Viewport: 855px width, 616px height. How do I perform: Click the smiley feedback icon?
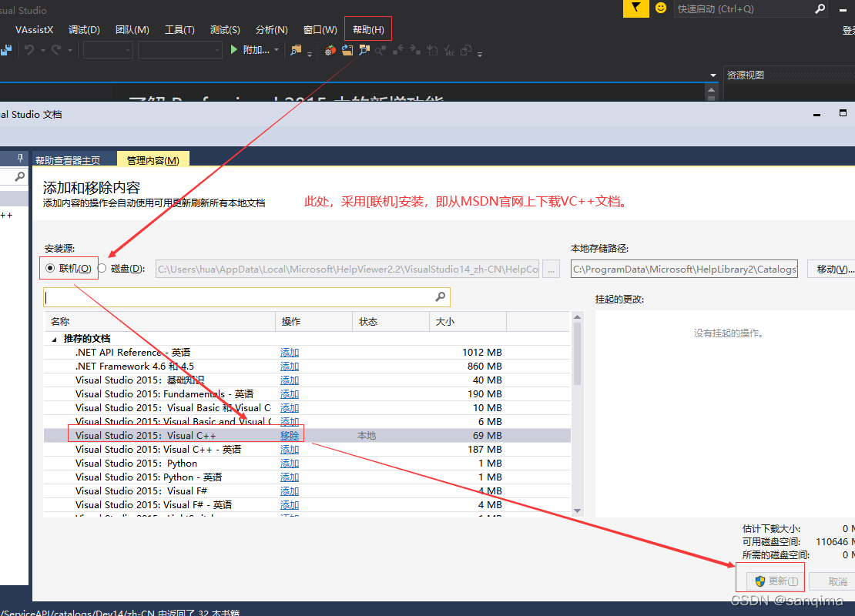(x=661, y=8)
